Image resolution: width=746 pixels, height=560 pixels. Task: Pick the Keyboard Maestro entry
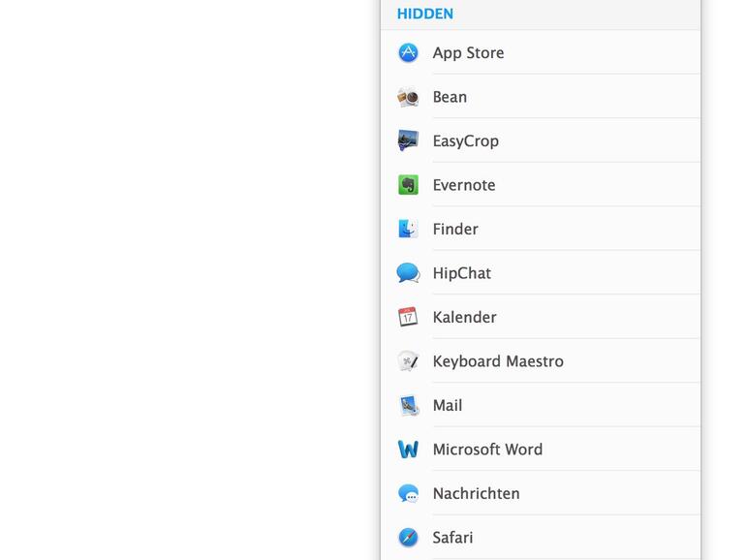(498, 361)
